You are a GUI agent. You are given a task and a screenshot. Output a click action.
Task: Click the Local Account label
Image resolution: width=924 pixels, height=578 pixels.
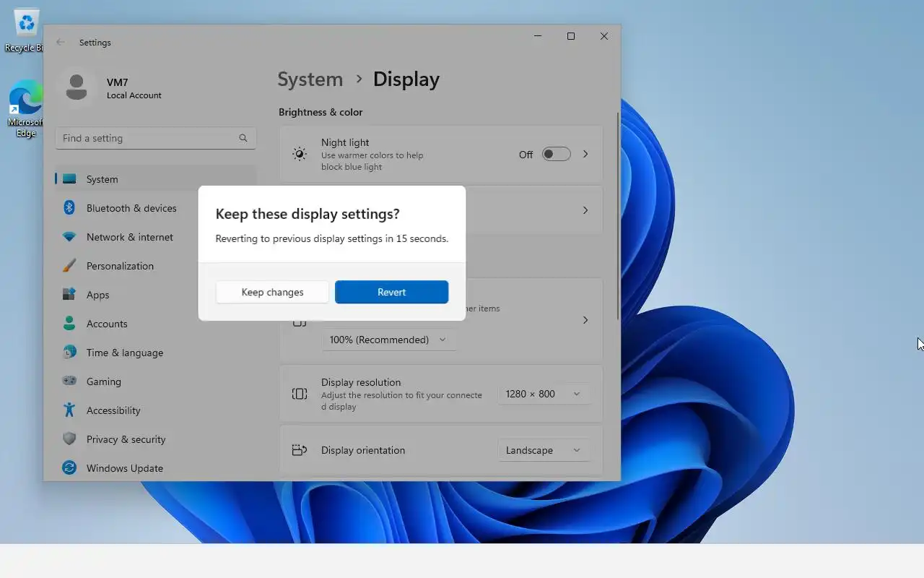click(134, 95)
